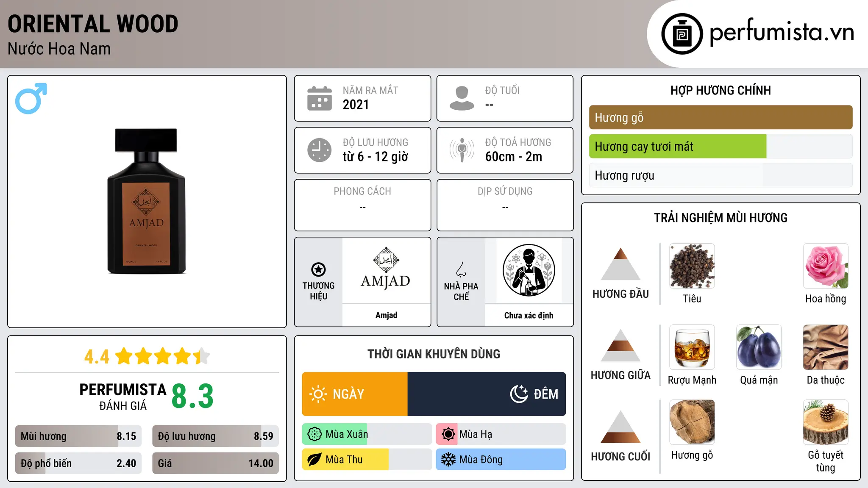Click the spring flower icon

click(314, 434)
